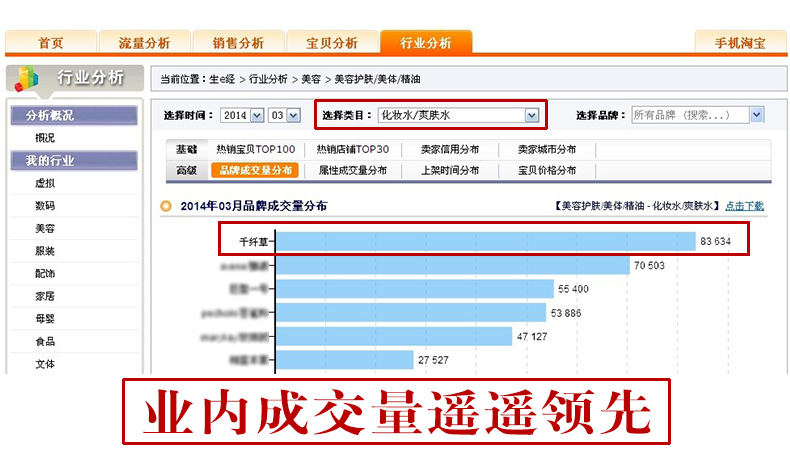Click the 千纤草 brand label

[253, 242]
